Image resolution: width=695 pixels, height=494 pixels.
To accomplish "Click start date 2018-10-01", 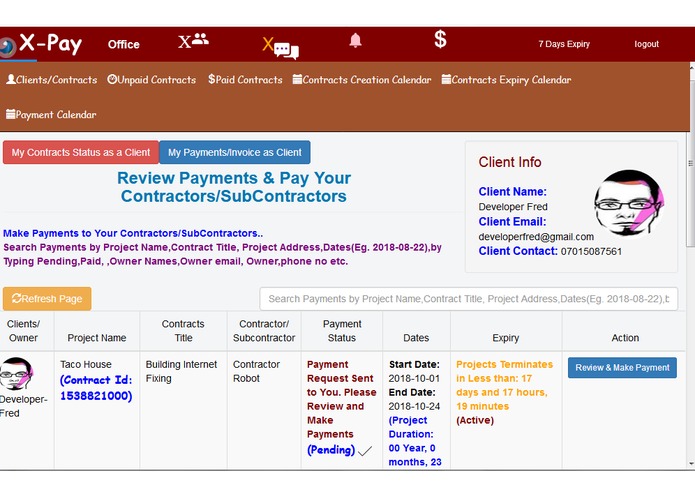I will point(414,379).
